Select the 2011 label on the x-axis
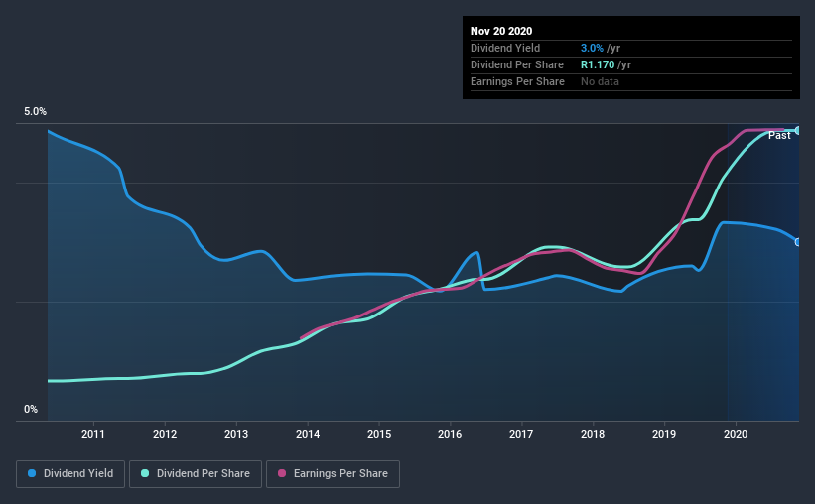 pos(93,434)
